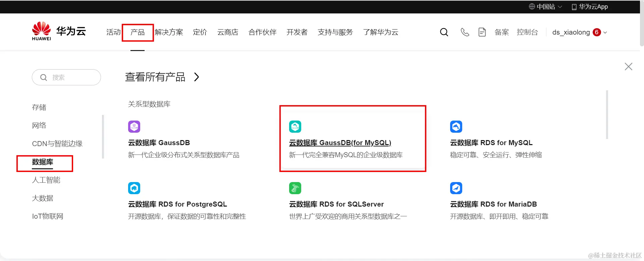The image size is (644, 261).
Task: Open the 云商店 menu
Action: click(228, 32)
